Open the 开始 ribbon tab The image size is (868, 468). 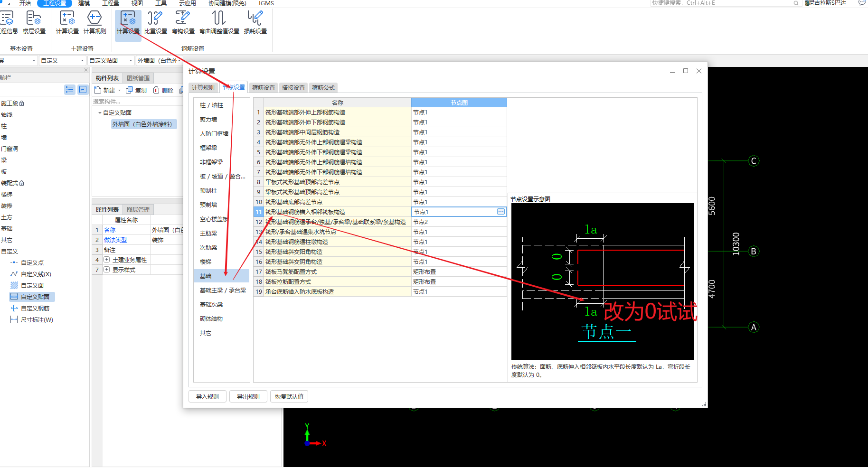coord(25,3)
